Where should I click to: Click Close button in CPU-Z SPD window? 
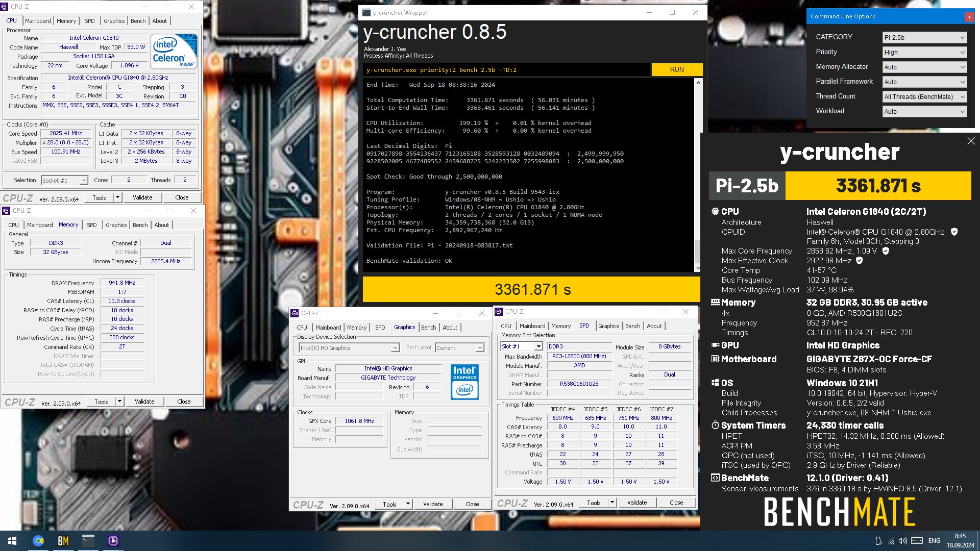[676, 503]
